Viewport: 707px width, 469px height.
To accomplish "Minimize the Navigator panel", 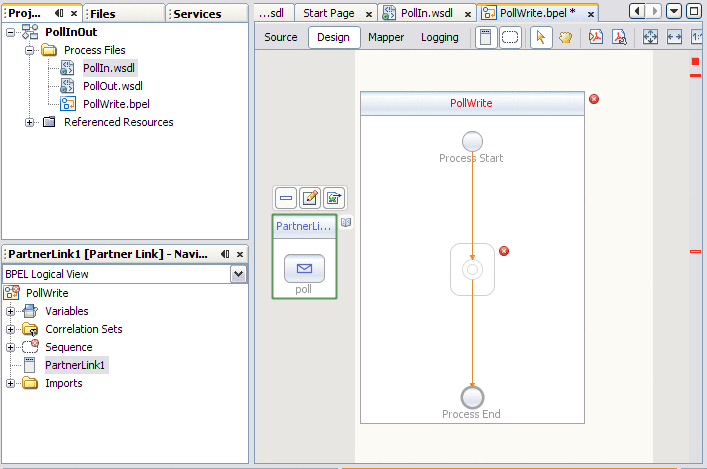I will coord(225,254).
